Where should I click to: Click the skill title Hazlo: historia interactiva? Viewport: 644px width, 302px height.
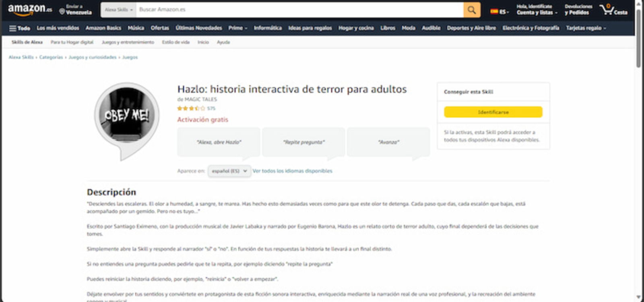292,89
